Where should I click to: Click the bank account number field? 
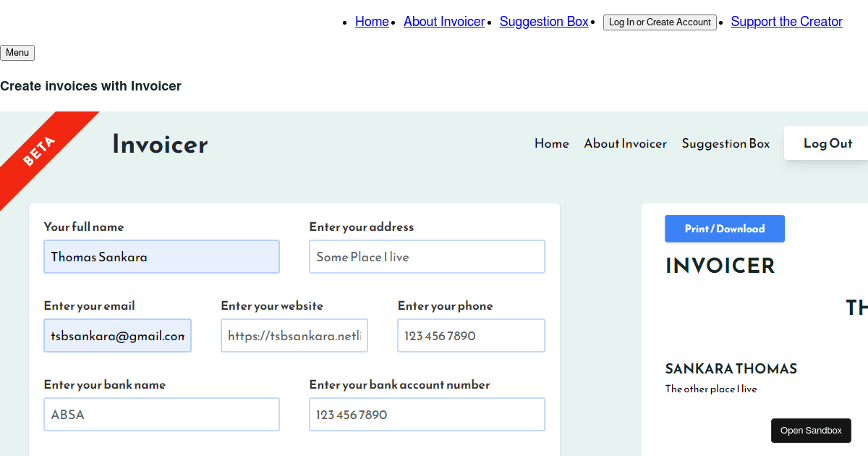pyautogui.click(x=427, y=415)
